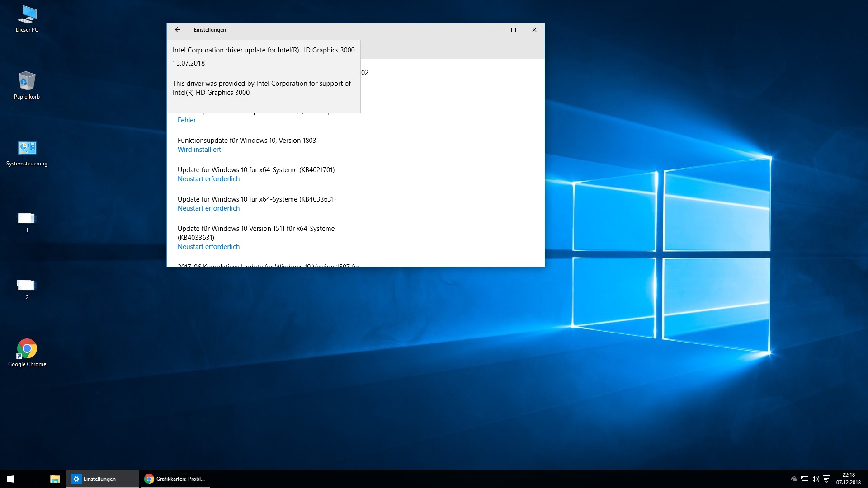This screenshot has height=488, width=868.
Task: Open the Windows Start menu
Action: point(11,479)
